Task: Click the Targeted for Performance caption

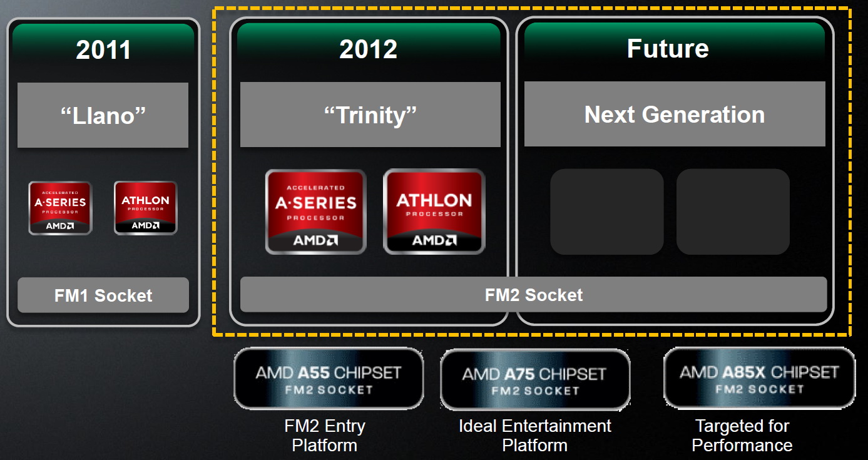Action: pyautogui.click(x=742, y=436)
